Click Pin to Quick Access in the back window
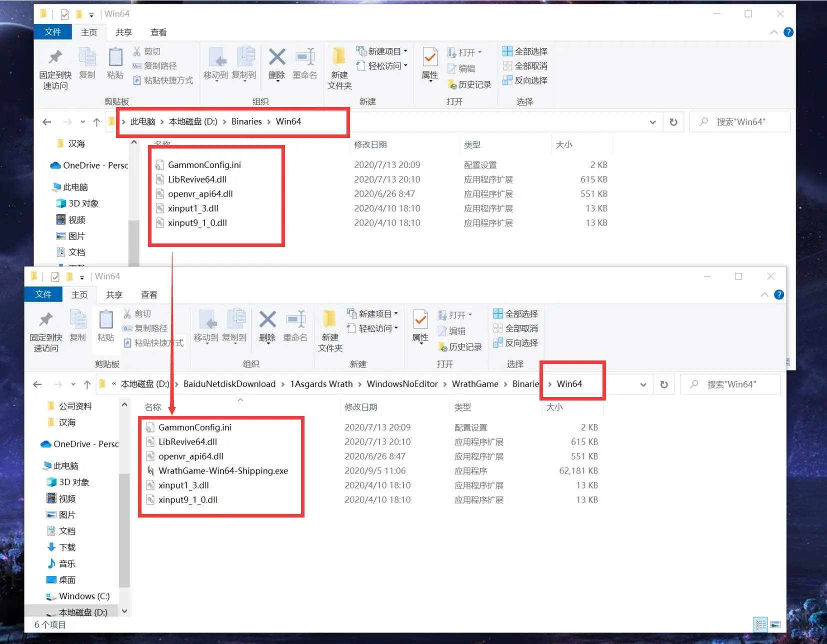The width and height of the screenshot is (827, 644). [x=55, y=68]
